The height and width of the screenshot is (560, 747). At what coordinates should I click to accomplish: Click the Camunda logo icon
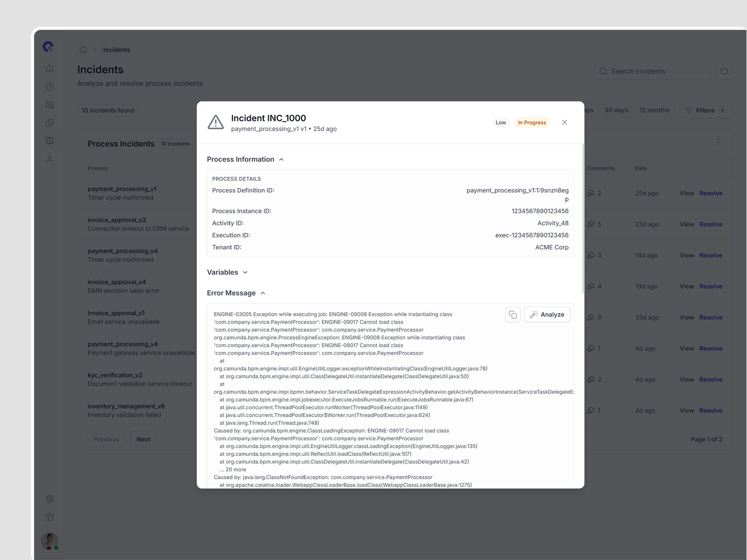click(x=48, y=46)
